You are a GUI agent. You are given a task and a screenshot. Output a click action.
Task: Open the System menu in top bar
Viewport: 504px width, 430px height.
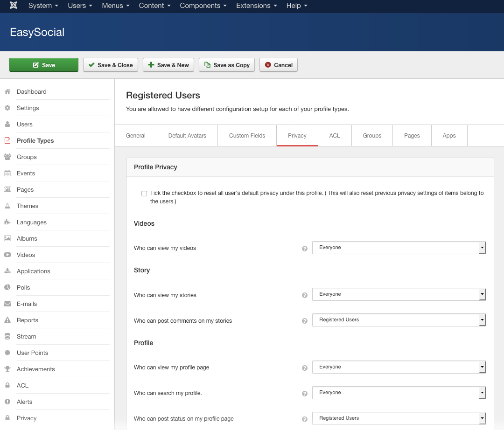coord(43,6)
